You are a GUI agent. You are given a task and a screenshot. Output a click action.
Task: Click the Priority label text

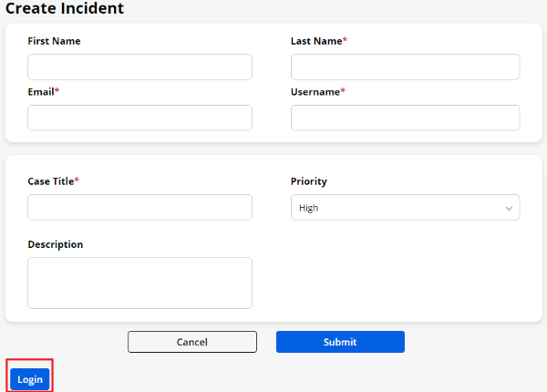pyautogui.click(x=308, y=181)
